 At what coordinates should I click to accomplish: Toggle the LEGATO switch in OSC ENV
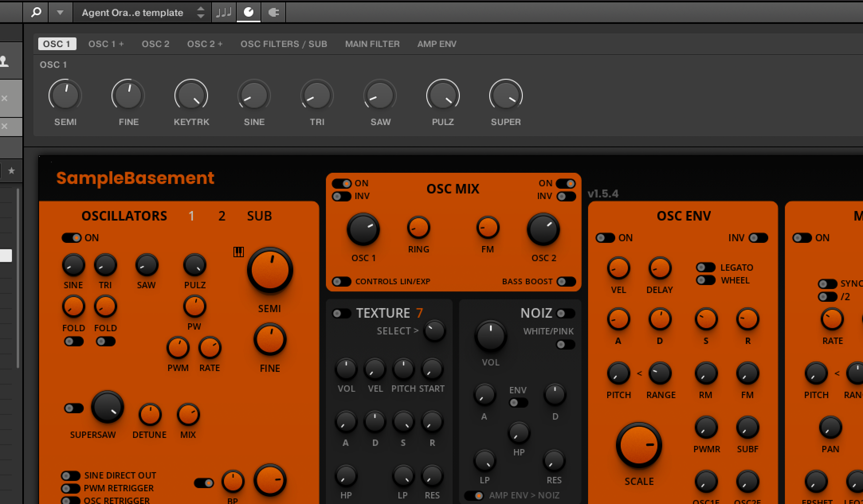pyautogui.click(x=706, y=267)
